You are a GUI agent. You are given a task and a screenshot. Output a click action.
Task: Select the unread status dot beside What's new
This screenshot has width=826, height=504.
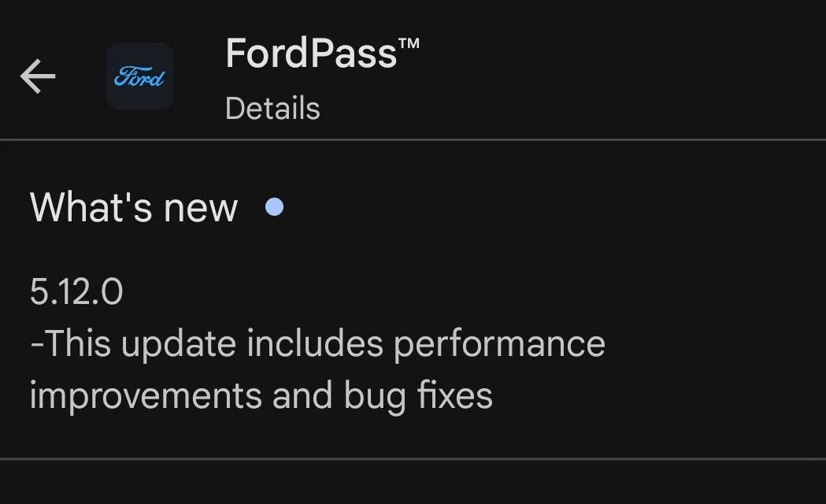click(274, 206)
